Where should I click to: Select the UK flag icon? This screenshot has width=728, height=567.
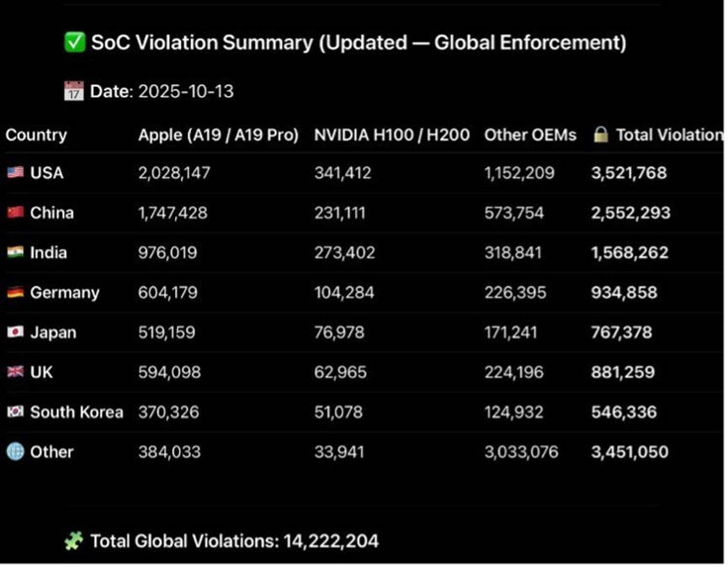(15, 372)
